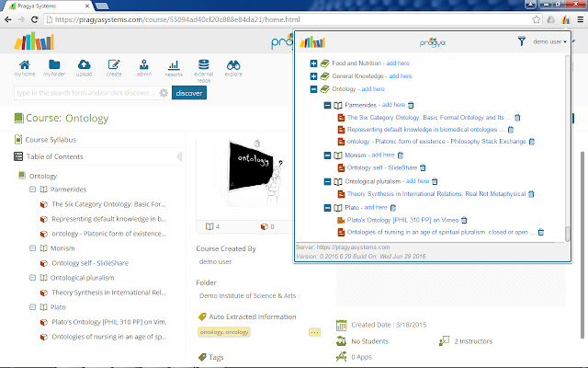Click the browser reload icon
Screen dimensions: 588x368
(35, 19)
